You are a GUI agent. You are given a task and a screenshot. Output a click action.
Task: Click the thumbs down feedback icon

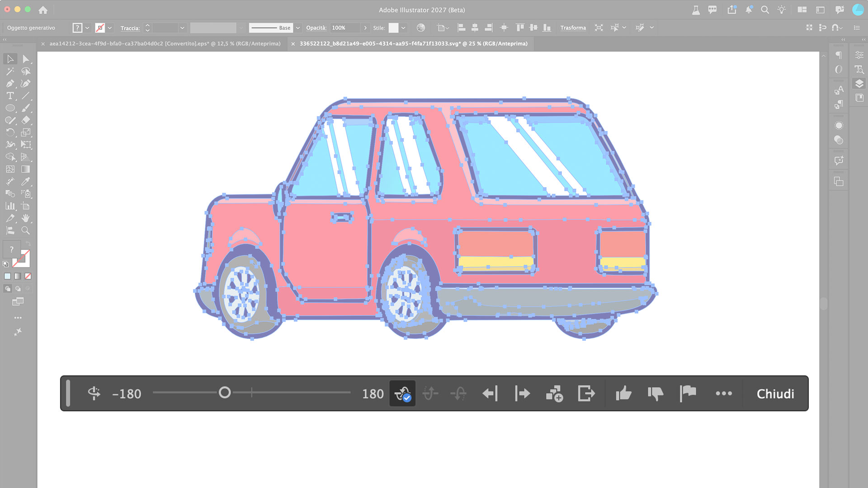click(x=656, y=394)
